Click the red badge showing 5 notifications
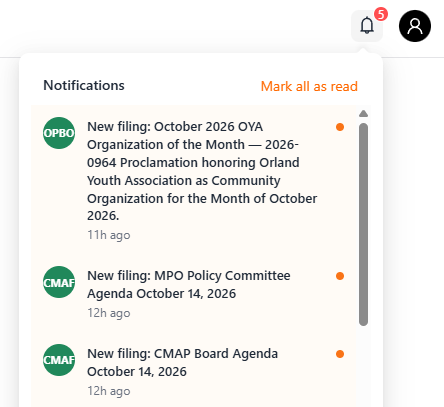Viewport: 444px width, 407px height. (381, 14)
